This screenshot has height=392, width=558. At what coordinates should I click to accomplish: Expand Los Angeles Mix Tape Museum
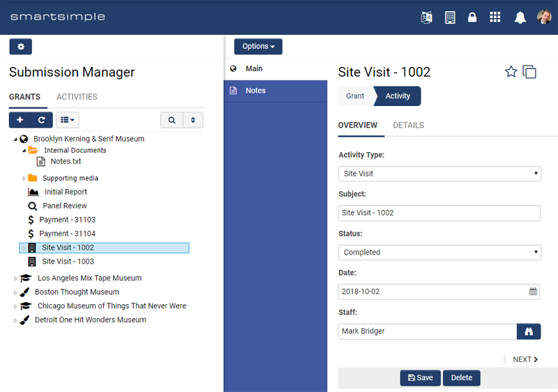[15, 278]
